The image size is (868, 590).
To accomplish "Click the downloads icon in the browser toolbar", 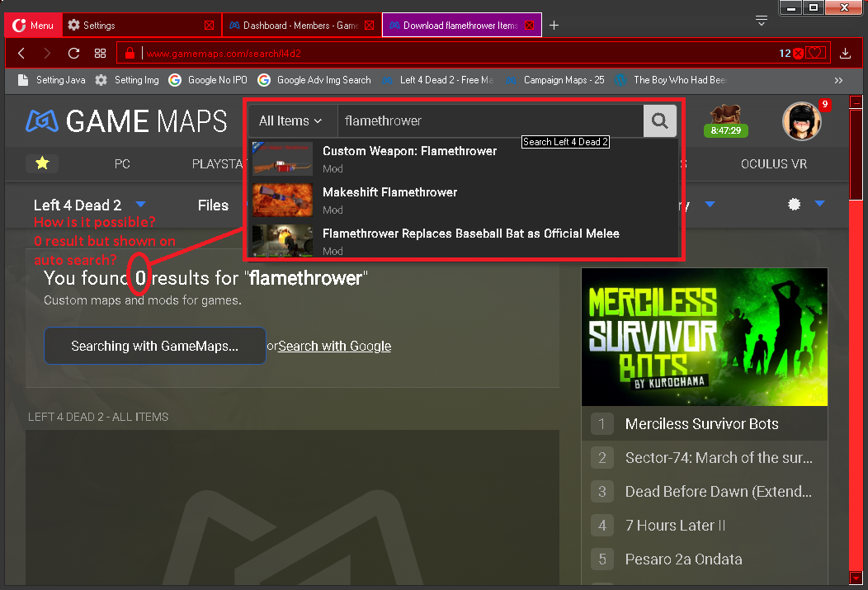I will coord(844,52).
